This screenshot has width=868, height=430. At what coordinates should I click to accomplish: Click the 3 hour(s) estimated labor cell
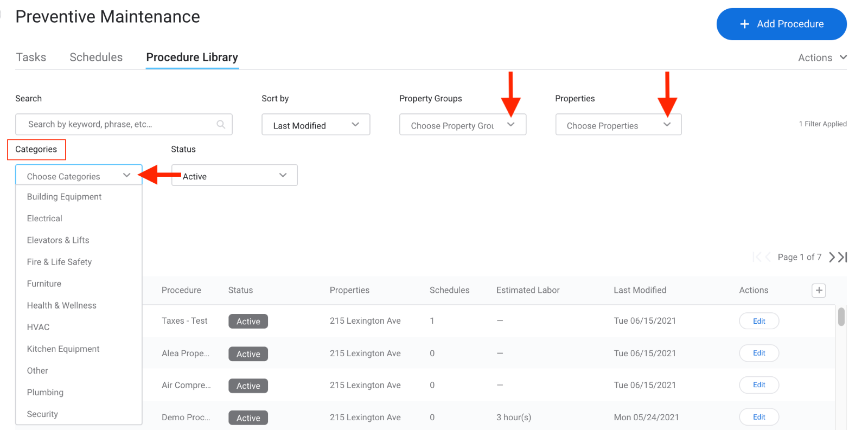[x=514, y=417]
